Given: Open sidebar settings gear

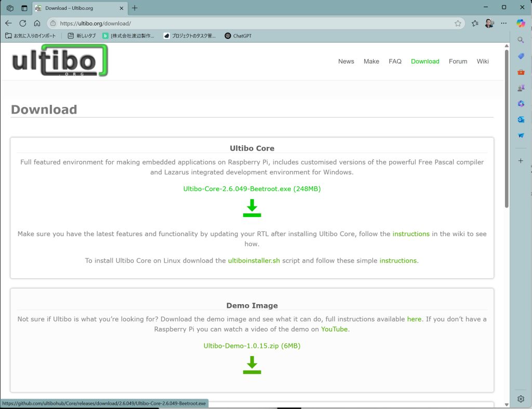Looking at the screenshot, I should coord(521,399).
